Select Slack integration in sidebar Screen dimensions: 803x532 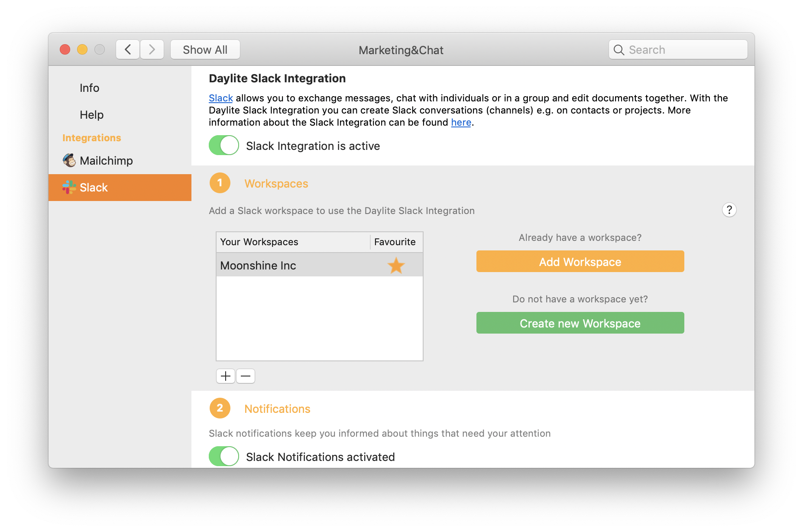[120, 188]
